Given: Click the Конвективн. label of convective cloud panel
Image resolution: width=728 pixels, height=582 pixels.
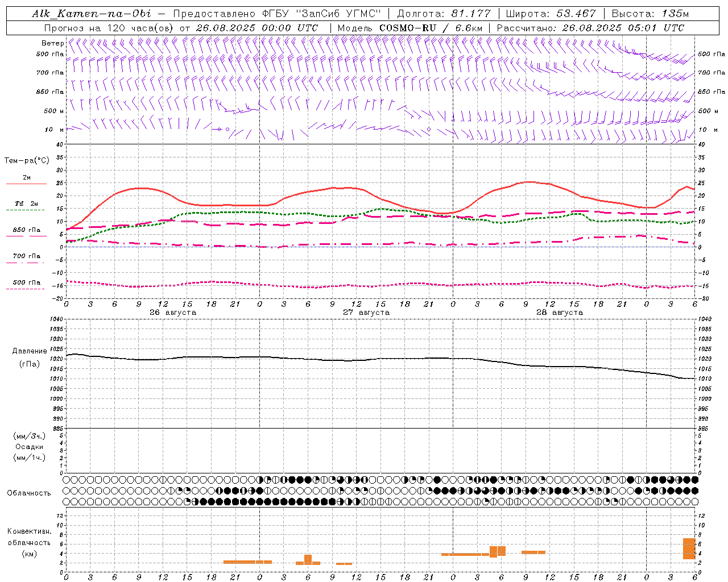Looking at the screenshot, I should pyautogui.click(x=30, y=531).
